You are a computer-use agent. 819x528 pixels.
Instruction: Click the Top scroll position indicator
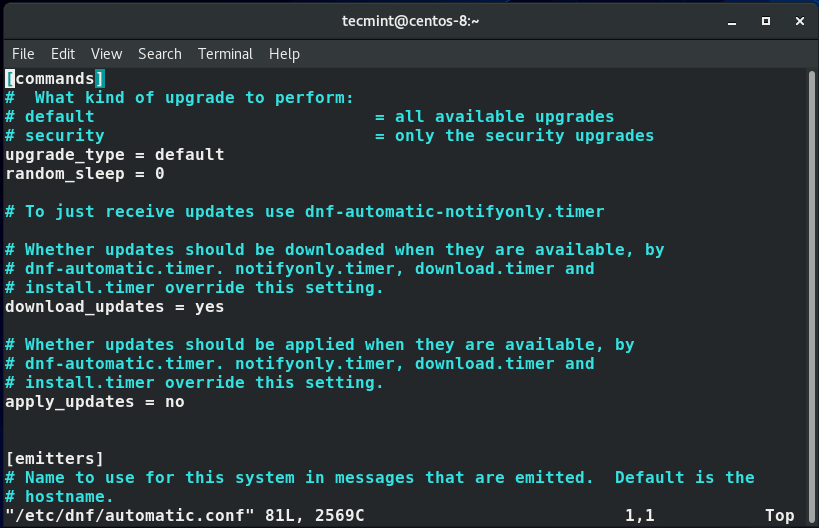tap(780, 516)
